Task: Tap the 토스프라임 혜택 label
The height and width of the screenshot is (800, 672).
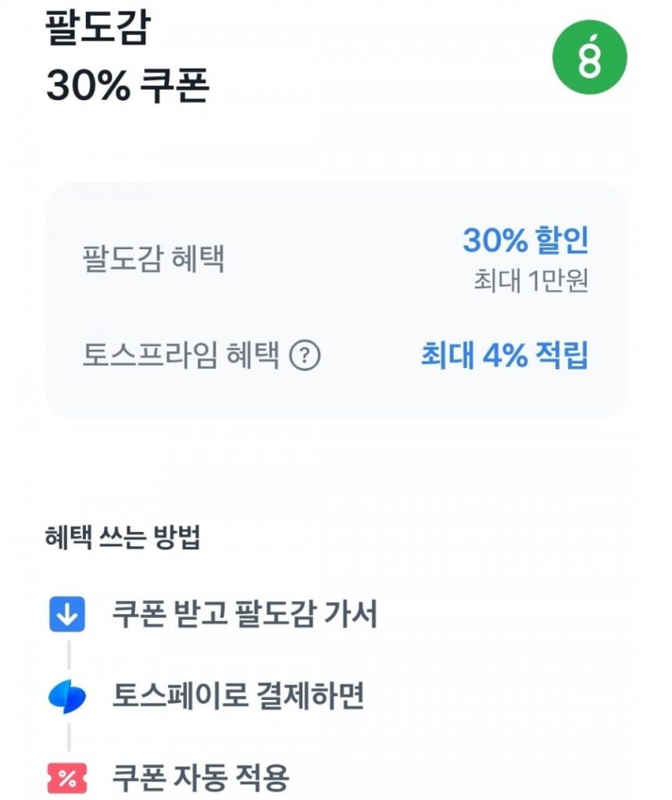Action: point(181,356)
